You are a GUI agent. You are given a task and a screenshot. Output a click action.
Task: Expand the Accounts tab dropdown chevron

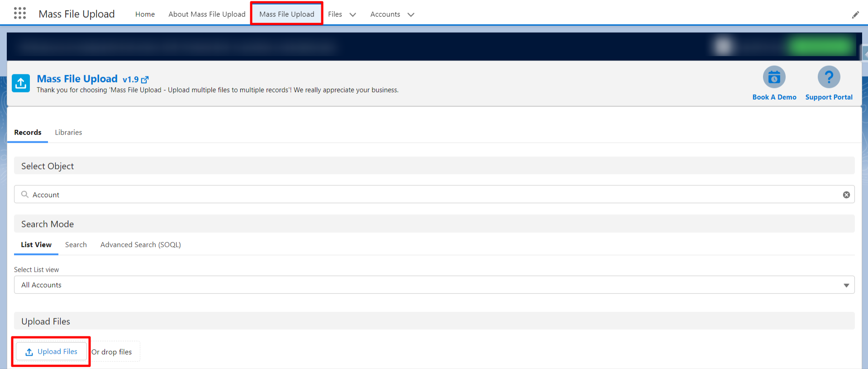(x=410, y=14)
